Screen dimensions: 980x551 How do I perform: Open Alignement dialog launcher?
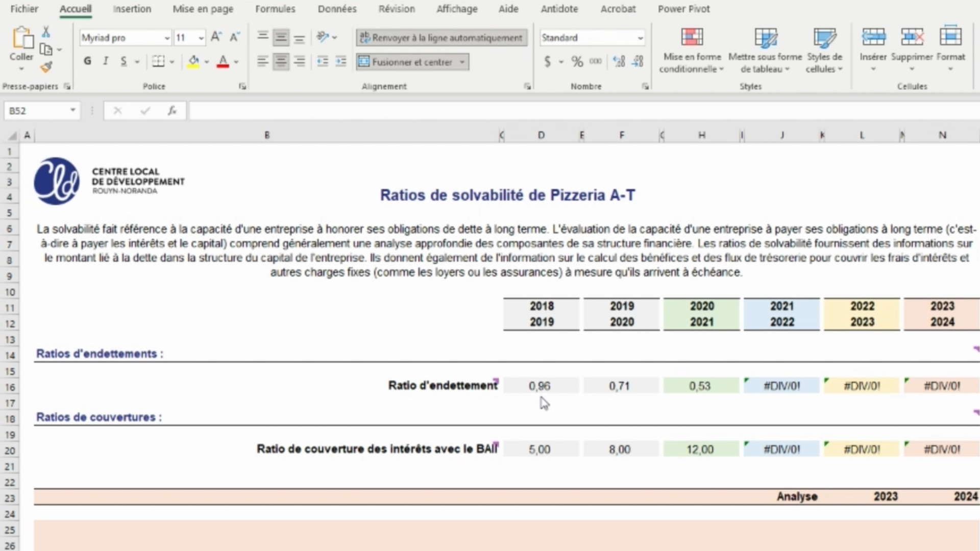527,87
